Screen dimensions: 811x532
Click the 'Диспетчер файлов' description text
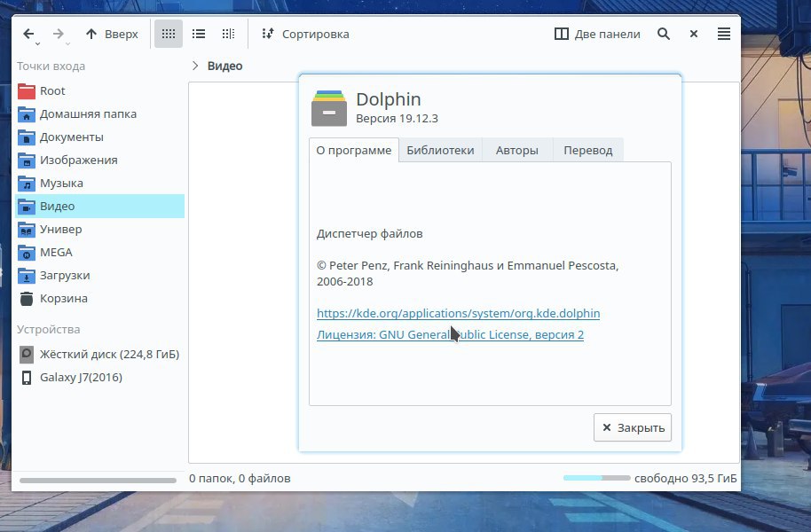pos(369,234)
